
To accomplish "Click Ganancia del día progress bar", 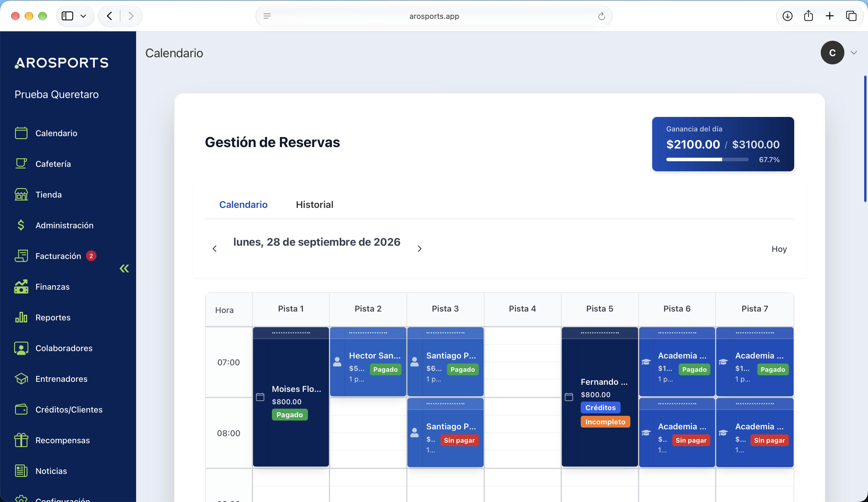I will click(x=707, y=159).
